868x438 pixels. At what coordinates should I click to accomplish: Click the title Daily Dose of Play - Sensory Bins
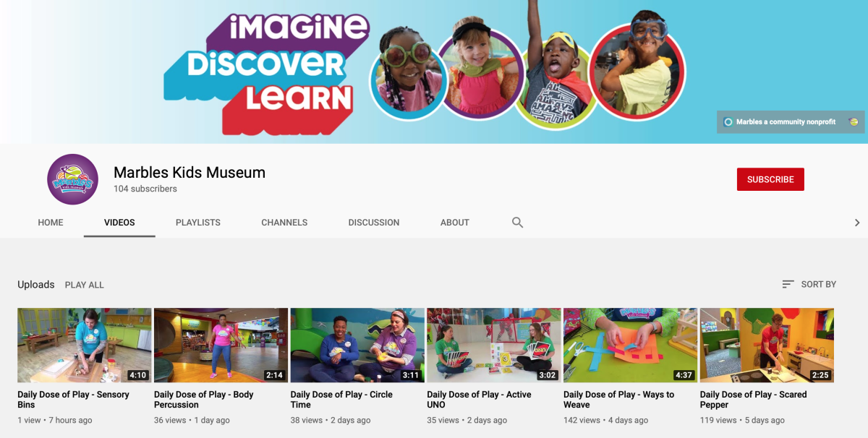(73, 400)
